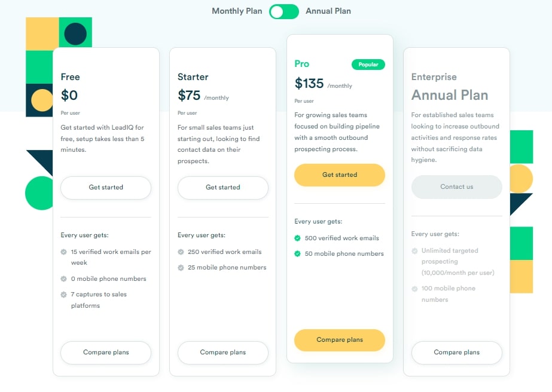The height and width of the screenshot is (392, 552).
Task: Click the badge icon beside 0 mobile phone numbers
Action: point(64,279)
